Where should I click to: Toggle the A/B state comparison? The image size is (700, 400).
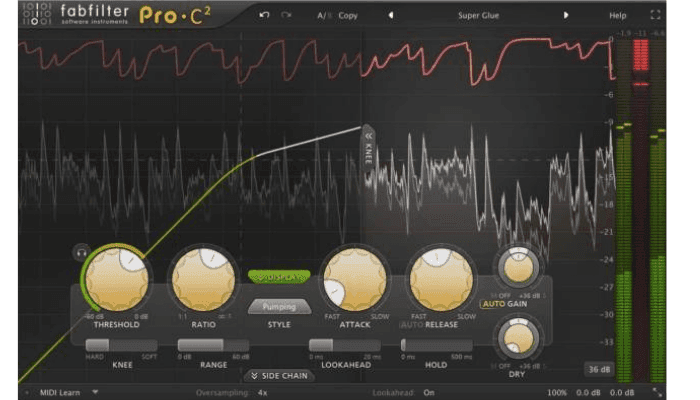tap(324, 16)
